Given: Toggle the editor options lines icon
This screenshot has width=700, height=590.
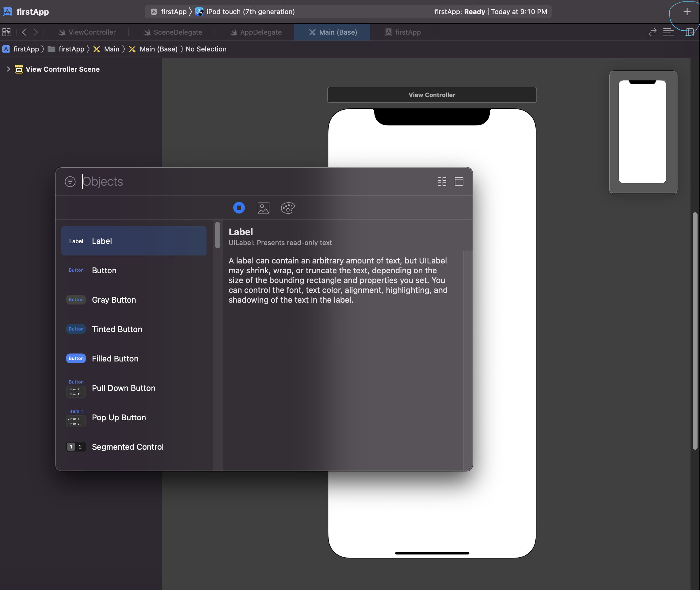Looking at the screenshot, I should [668, 32].
